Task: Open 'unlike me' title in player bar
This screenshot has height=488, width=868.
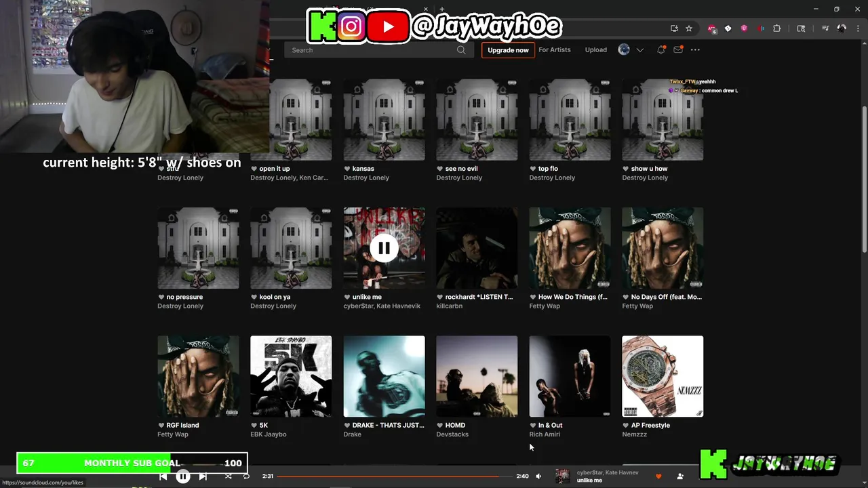Action: (x=589, y=481)
